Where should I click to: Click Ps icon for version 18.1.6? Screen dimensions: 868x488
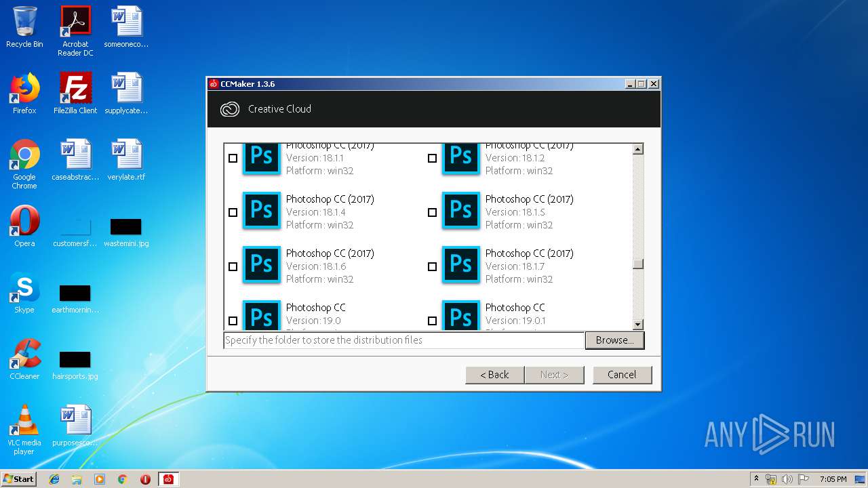tap(262, 264)
